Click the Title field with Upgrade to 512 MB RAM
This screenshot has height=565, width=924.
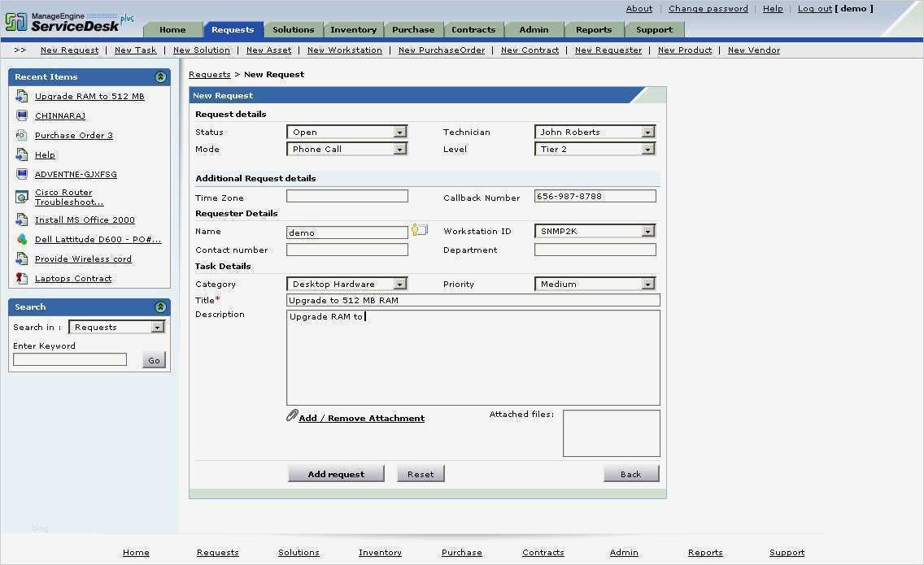473,300
